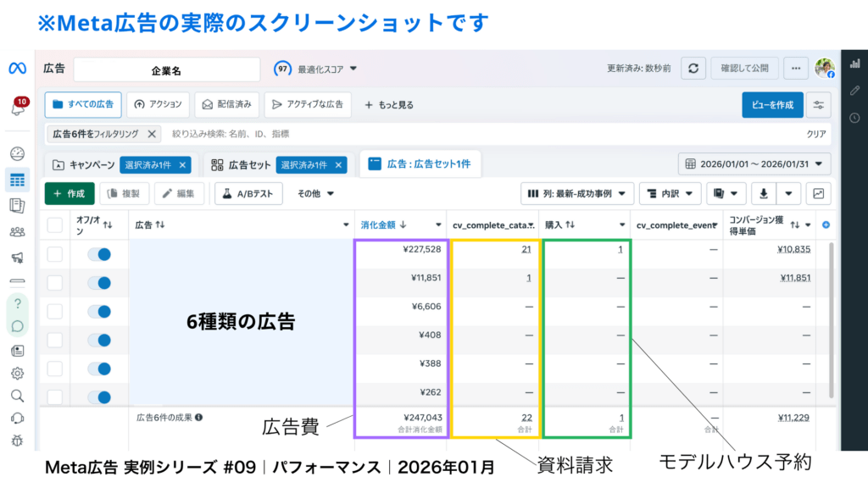868x488 pixels.
Task: Open notifications bell with 10 badge
Action: pos(18,108)
